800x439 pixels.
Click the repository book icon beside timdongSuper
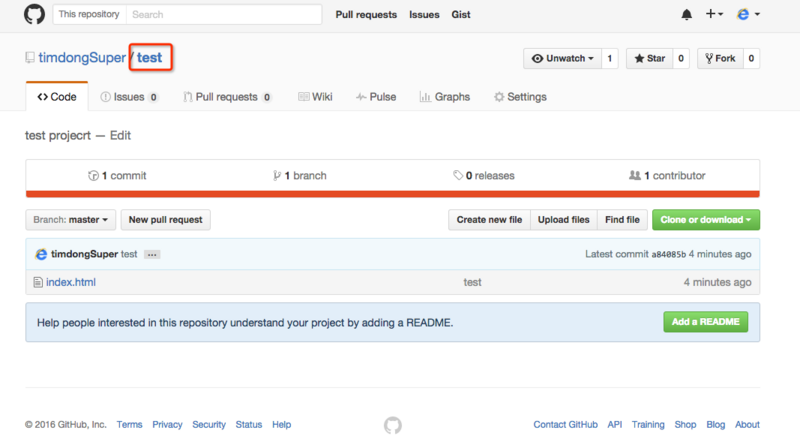30,58
